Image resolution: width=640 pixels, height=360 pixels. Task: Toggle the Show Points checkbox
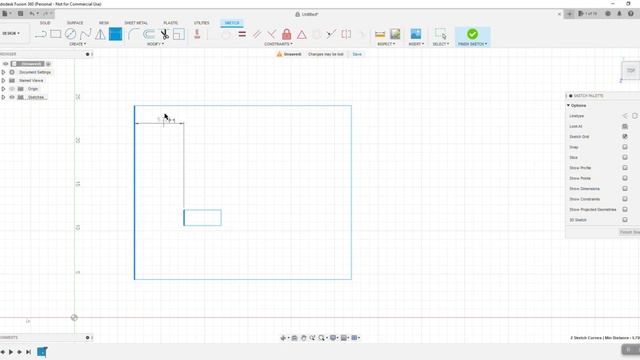(625, 178)
